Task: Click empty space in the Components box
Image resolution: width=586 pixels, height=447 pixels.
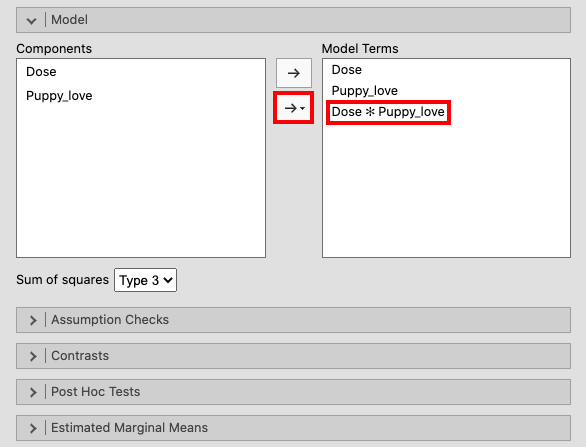Action: (141, 179)
